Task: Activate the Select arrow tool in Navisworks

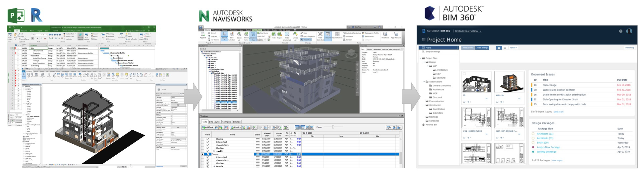Action: 224,34
